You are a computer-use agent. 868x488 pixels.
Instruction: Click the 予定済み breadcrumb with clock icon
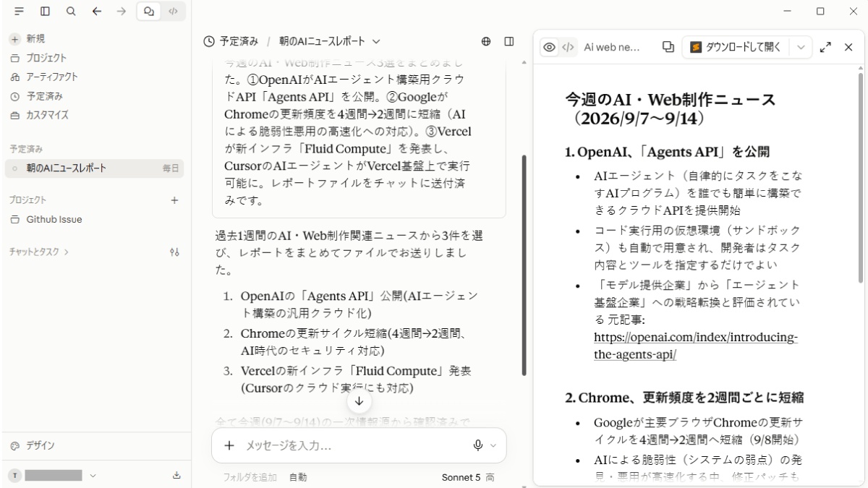(231, 41)
